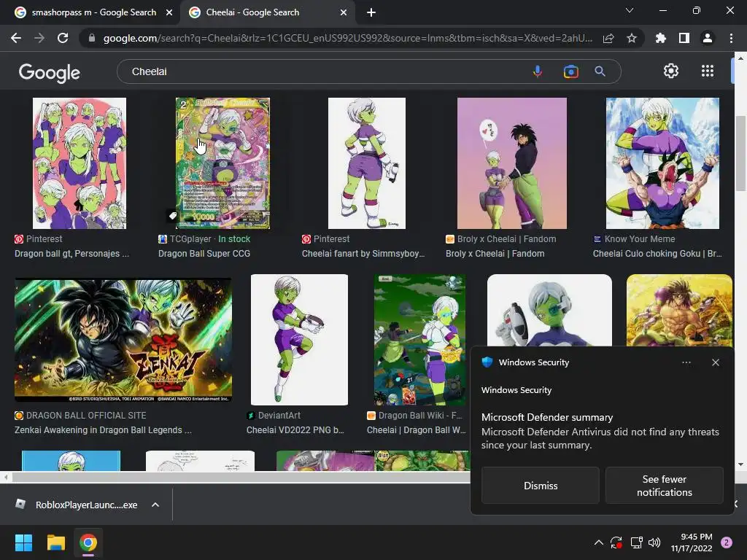Show hidden system tray icons
The height and width of the screenshot is (560, 747).
pyautogui.click(x=599, y=542)
